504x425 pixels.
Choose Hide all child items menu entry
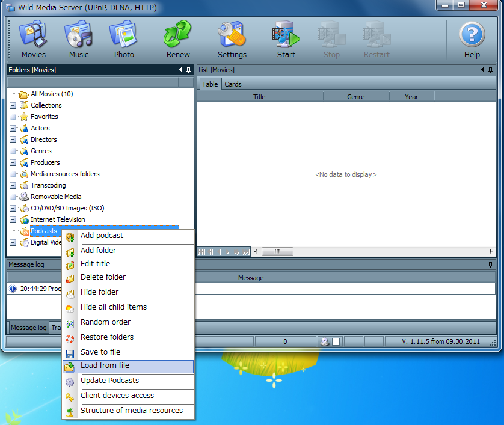coord(128,307)
